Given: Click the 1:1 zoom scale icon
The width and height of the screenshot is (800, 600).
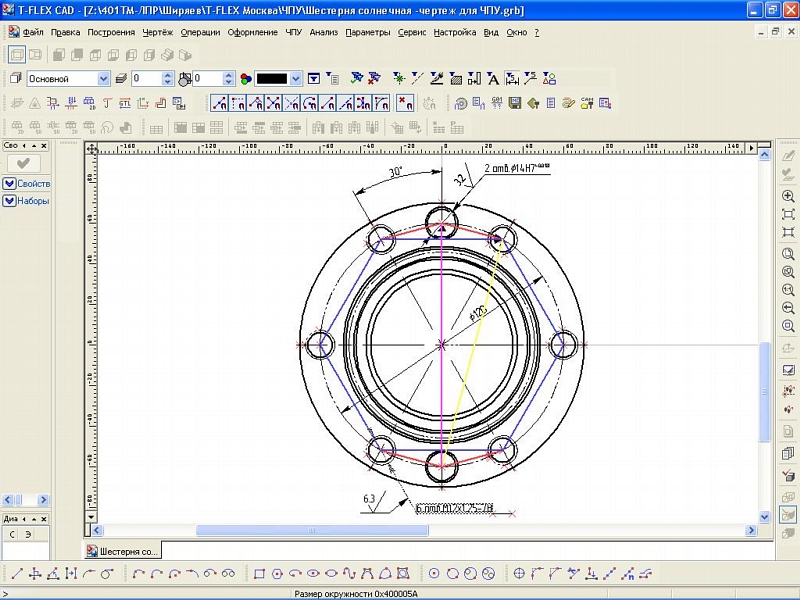Looking at the screenshot, I should (788, 290).
